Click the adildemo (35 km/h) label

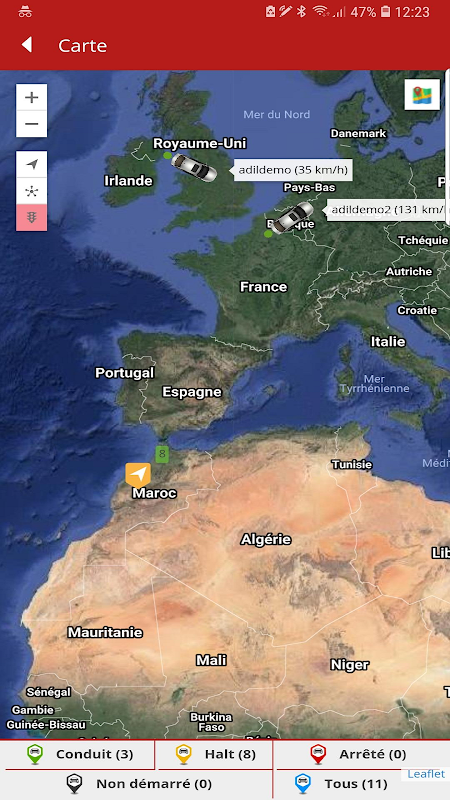[293, 170]
